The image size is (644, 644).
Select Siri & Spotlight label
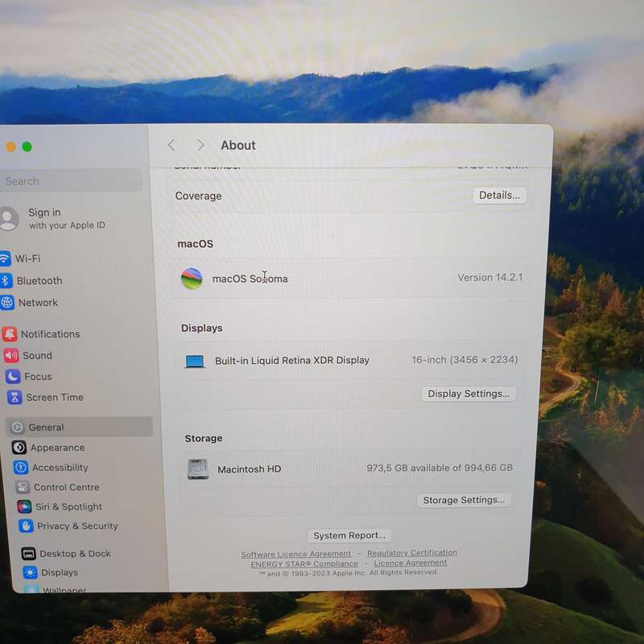(68, 506)
